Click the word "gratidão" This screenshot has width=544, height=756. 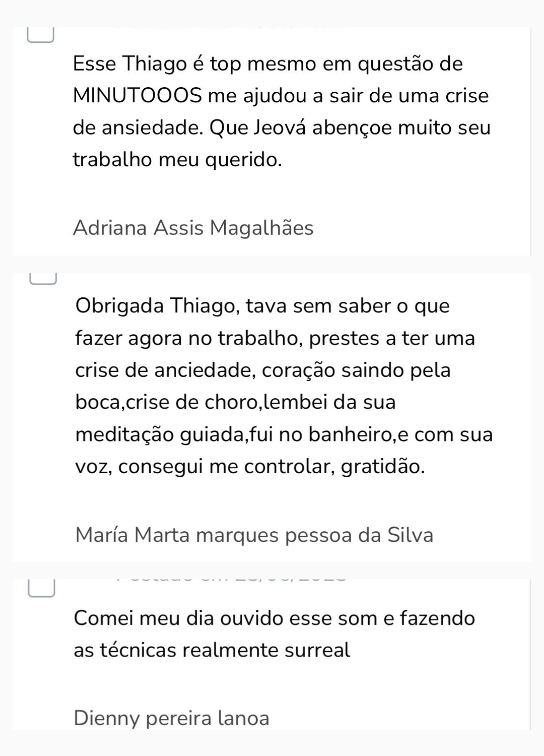[382, 467]
